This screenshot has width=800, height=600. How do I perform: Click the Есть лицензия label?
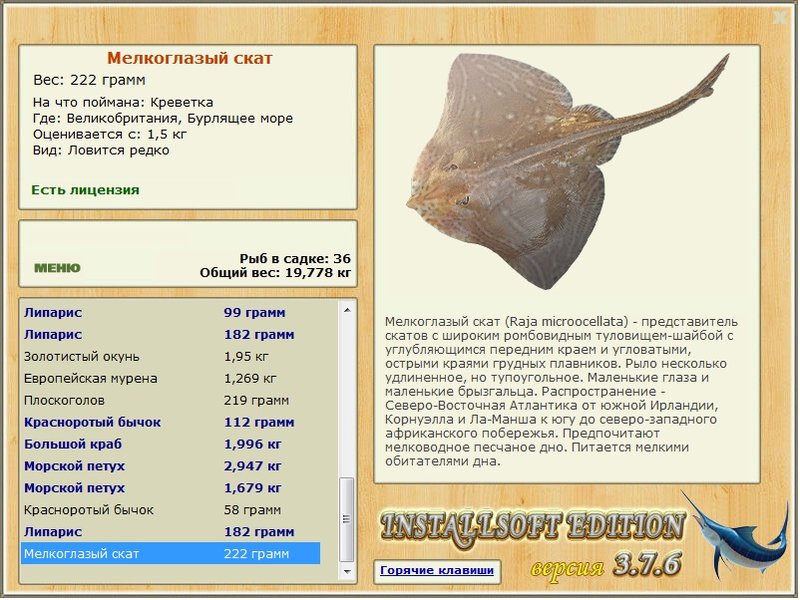[85, 189]
